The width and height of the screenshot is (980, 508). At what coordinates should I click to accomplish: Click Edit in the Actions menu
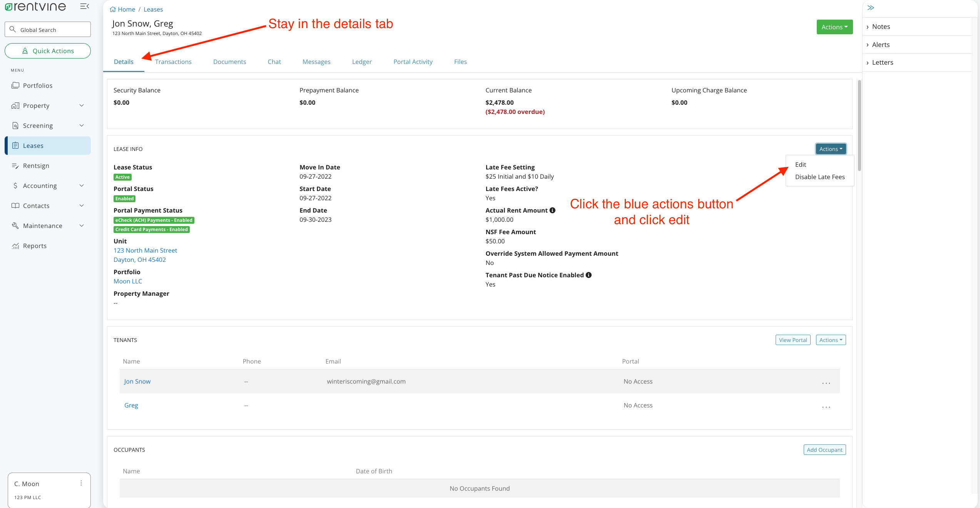click(x=801, y=164)
